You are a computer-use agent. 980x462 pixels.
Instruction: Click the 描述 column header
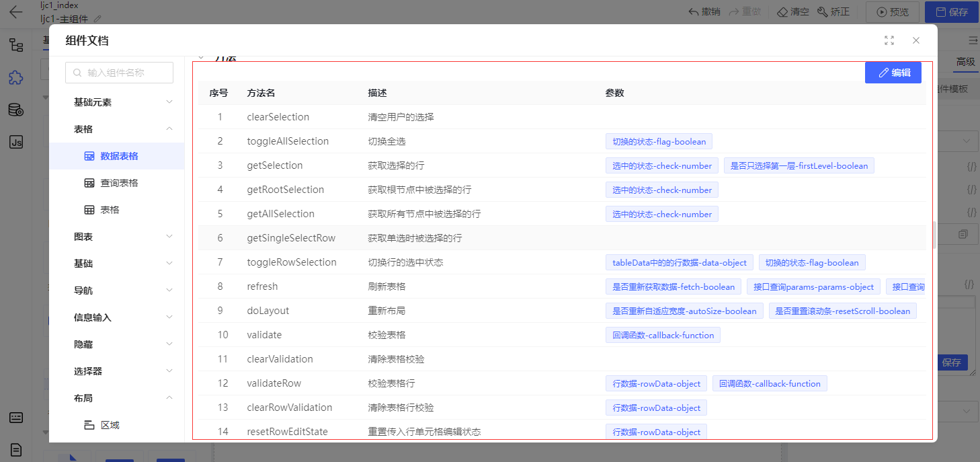(377, 93)
